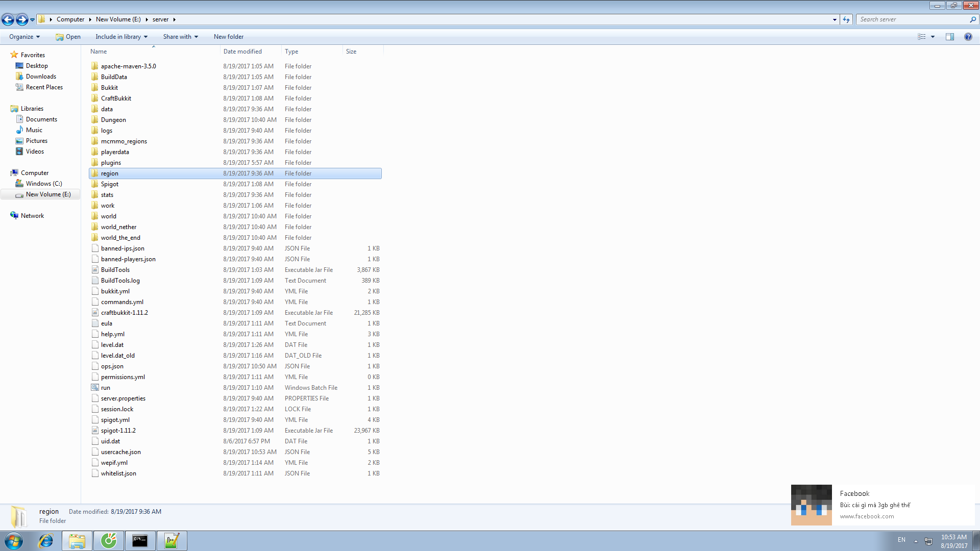The width and height of the screenshot is (980, 551).
Task: Open the Organize dropdown menu
Action: click(x=24, y=37)
